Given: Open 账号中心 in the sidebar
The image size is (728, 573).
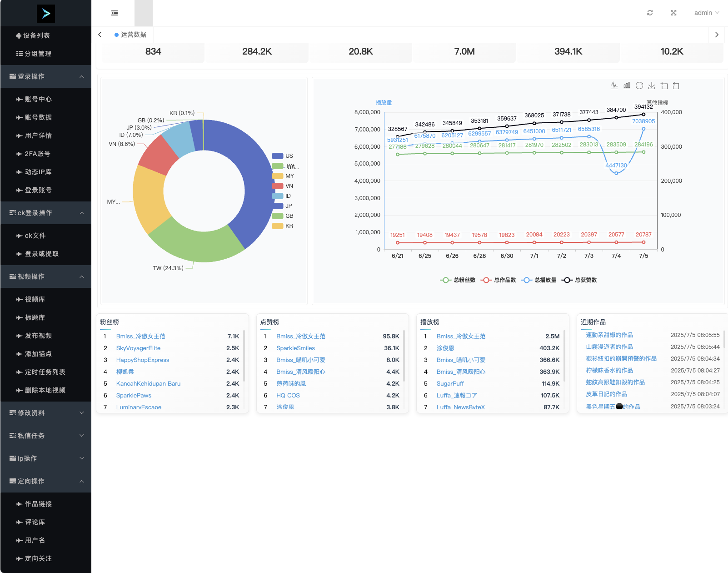Looking at the screenshot, I should [38, 99].
